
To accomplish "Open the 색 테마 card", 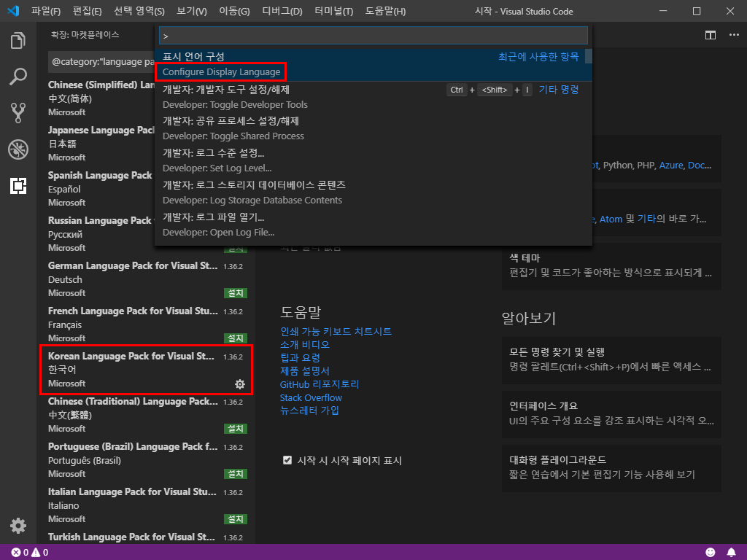I will click(x=611, y=266).
